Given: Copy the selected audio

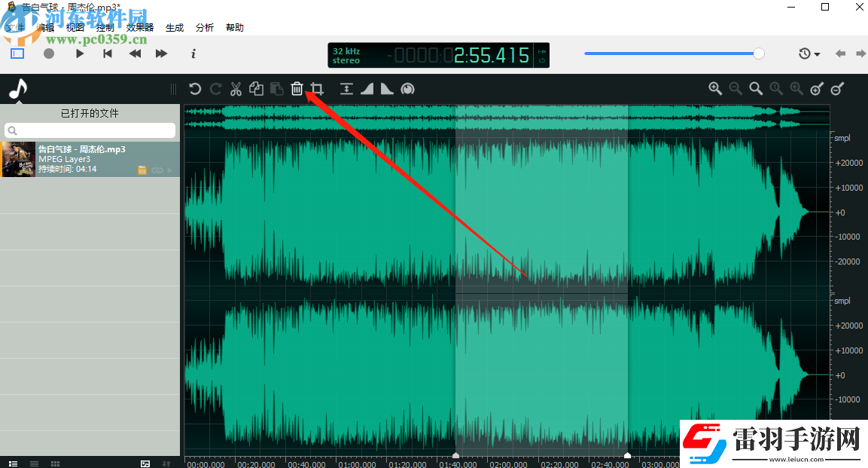Looking at the screenshot, I should (x=256, y=89).
